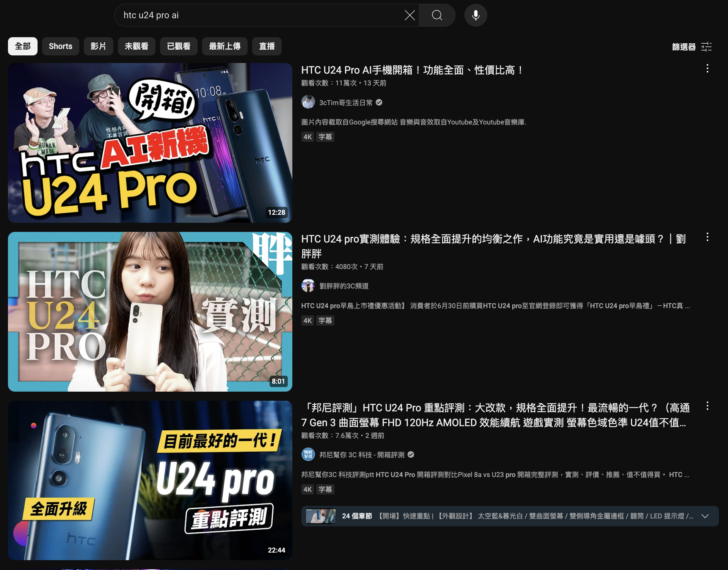Image resolution: width=728 pixels, height=570 pixels.
Task: Click description starting HTC U24 pro早鳥上市禮
Action: (496, 306)
